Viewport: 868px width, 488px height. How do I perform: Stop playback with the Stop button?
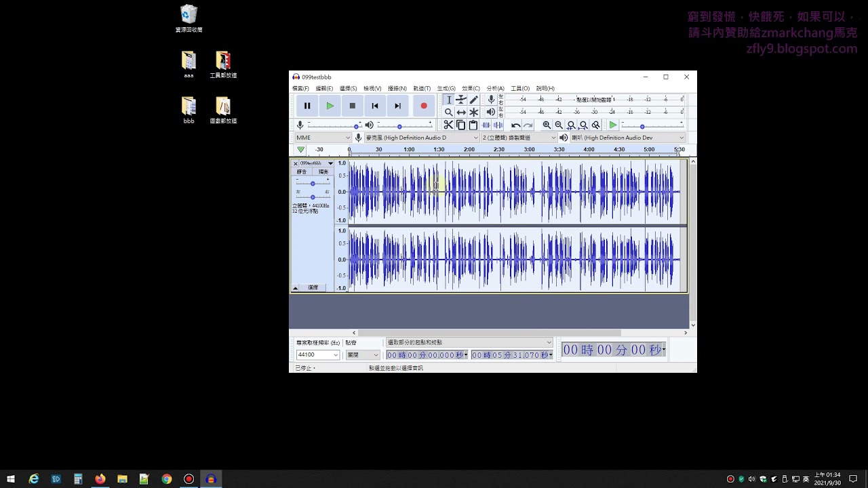[x=353, y=106]
